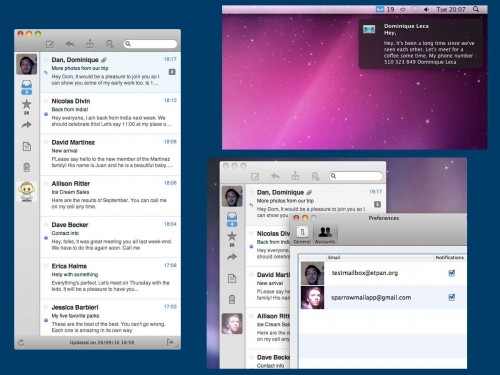Click trash icon in lower-right window toolbar
This screenshot has height=375, width=500.
coord(315,176)
